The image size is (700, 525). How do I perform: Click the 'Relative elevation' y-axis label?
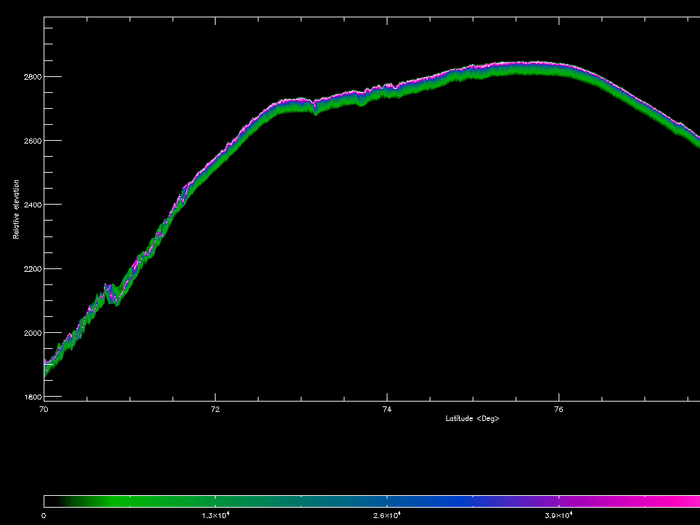(x=17, y=210)
